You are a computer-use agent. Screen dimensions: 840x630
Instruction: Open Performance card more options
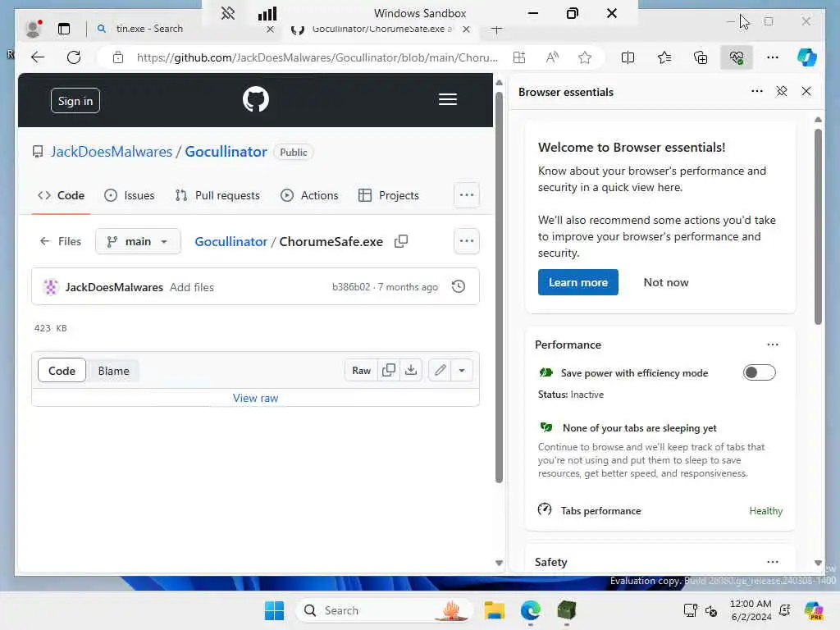pyautogui.click(x=772, y=345)
